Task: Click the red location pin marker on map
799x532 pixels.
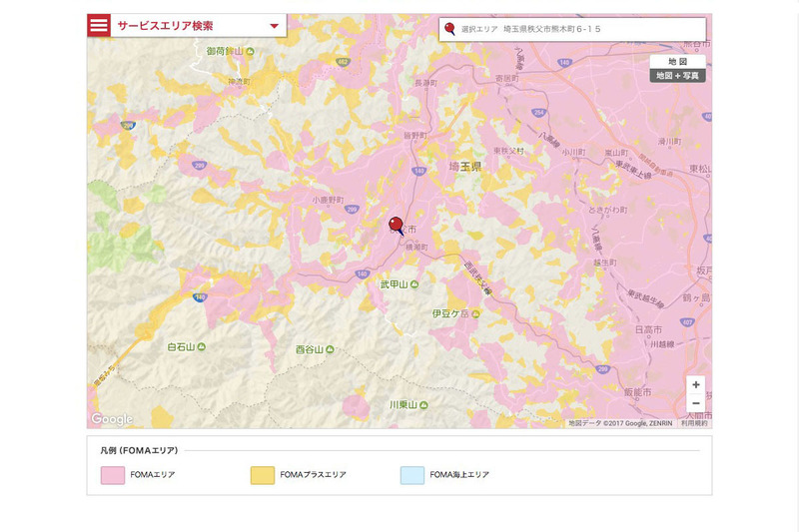Action: pyautogui.click(x=396, y=225)
